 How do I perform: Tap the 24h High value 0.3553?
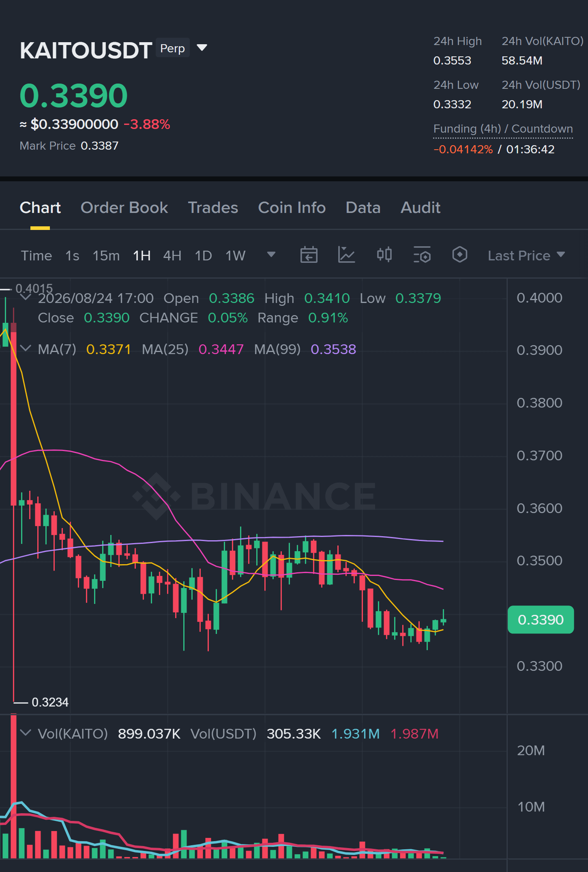pyautogui.click(x=452, y=61)
